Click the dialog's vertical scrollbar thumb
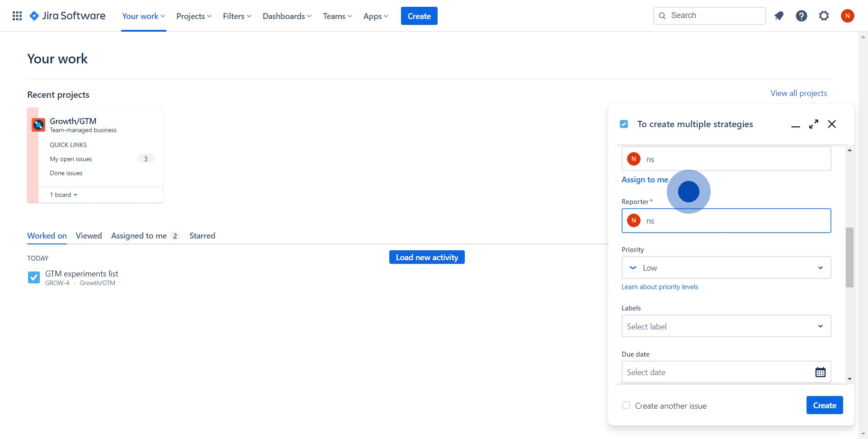Screen dimensions: 868x439 click(x=849, y=257)
